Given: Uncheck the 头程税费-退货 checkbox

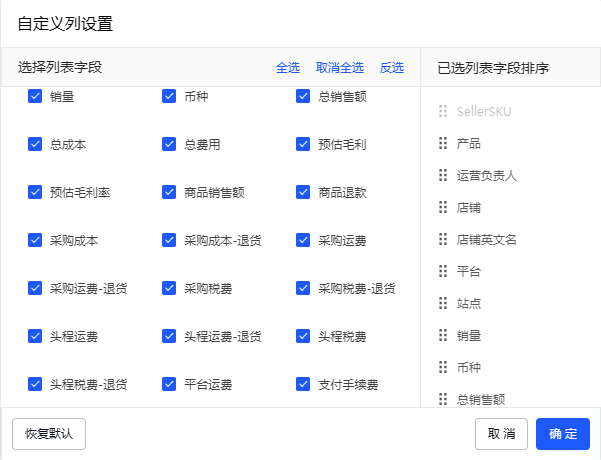Looking at the screenshot, I should (x=35, y=384).
